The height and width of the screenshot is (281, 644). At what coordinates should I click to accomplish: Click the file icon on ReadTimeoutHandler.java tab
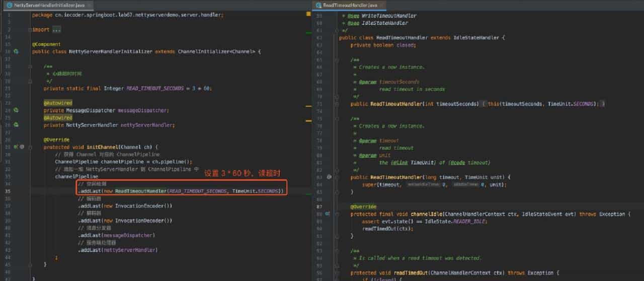click(x=318, y=5)
